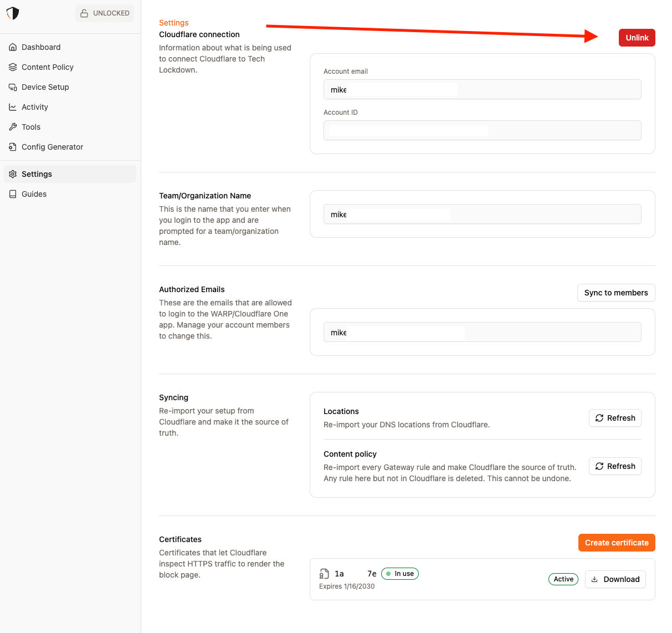Image resolution: width=672 pixels, height=633 pixels.
Task: Refresh the DNS Locations
Action: pos(615,418)
